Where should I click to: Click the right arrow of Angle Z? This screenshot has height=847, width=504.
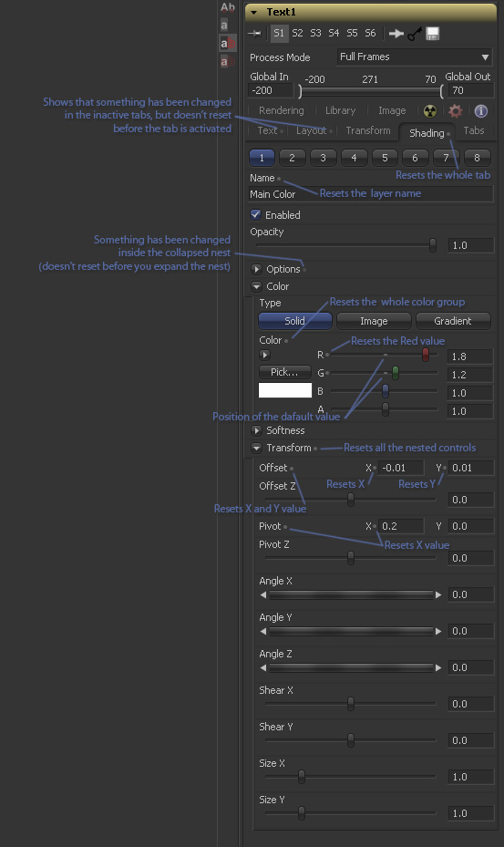[438, 667]
